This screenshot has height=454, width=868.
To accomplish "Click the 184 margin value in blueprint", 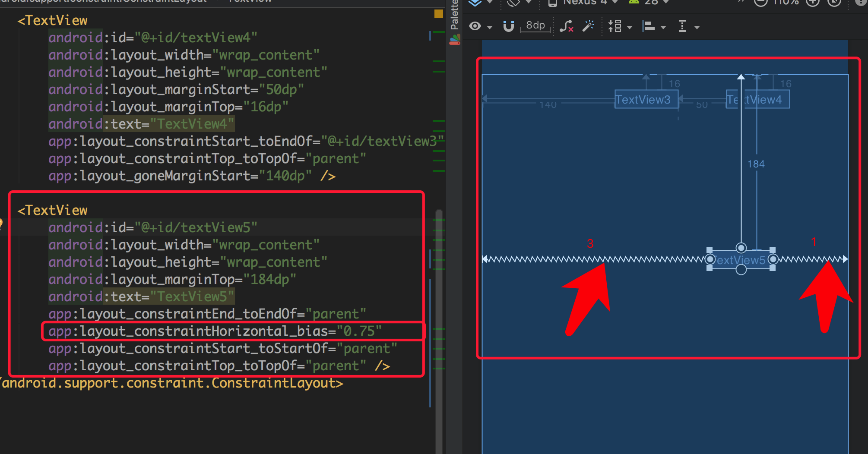I will (756, 164).
